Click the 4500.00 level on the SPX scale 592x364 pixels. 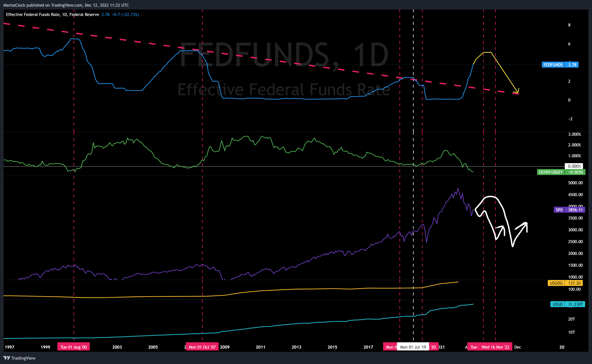coord(575,195)
